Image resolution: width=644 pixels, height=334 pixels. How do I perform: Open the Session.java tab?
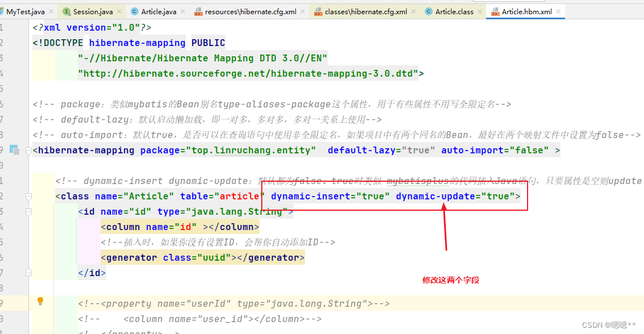click(x=93, y=11)
